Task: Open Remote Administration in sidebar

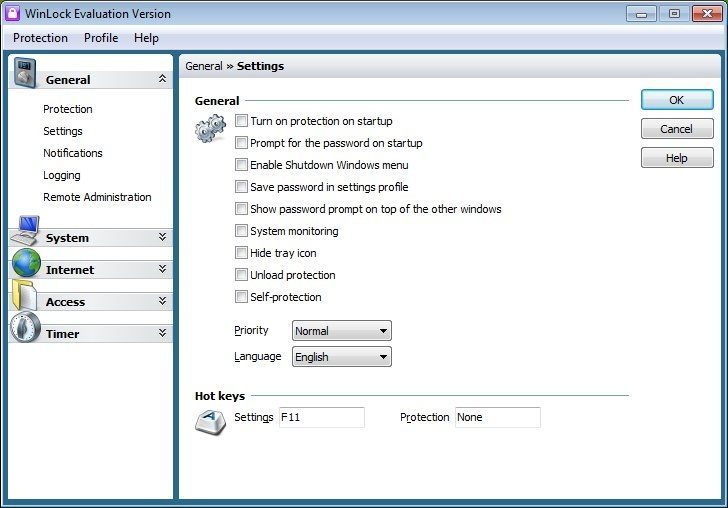Action: pyautogui.click(x=97, y=197)
